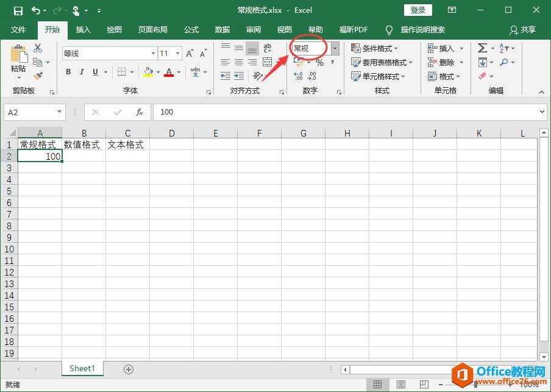The width and height of the screenshot is (551, 392).
Task: Click the 登录 sign-in button
Action: click(418, 10)
